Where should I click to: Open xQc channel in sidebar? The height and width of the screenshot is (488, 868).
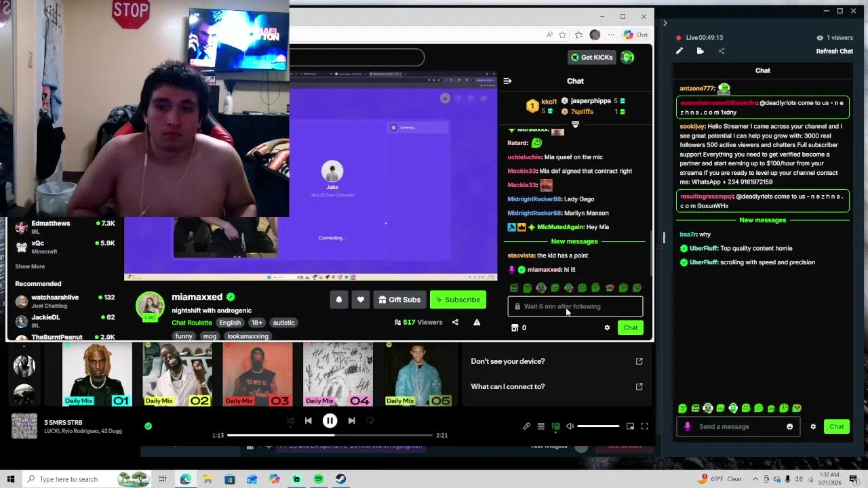coord(65,247)
